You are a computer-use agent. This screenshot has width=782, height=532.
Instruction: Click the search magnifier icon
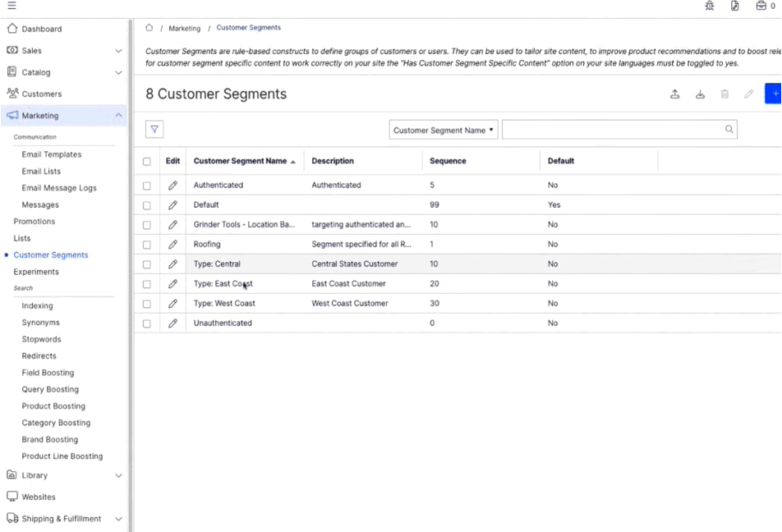coord(729,130)
